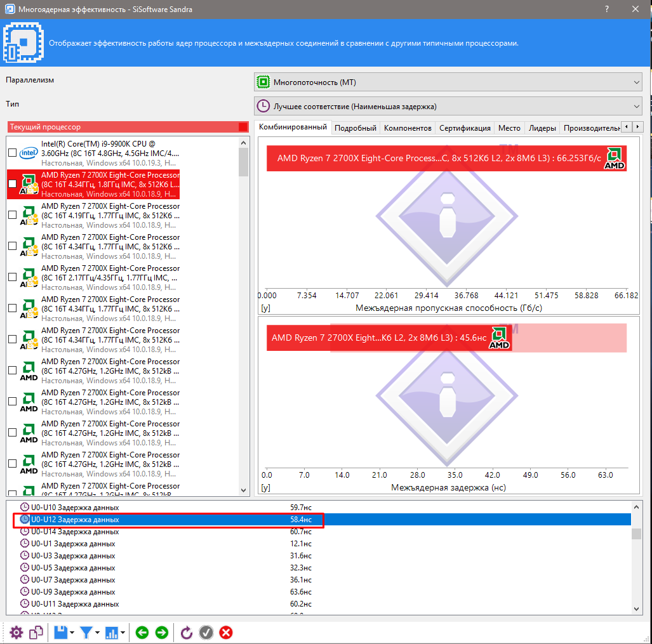Switch to the Подробный tab

(356, 128)
